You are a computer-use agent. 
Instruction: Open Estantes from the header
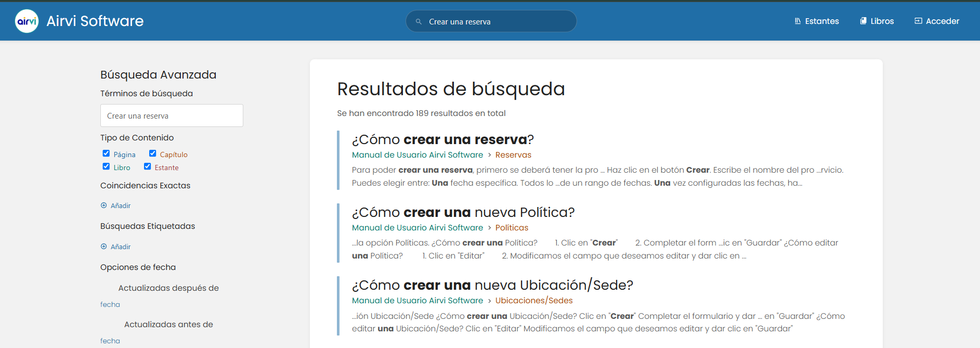(x=817, y=21)
